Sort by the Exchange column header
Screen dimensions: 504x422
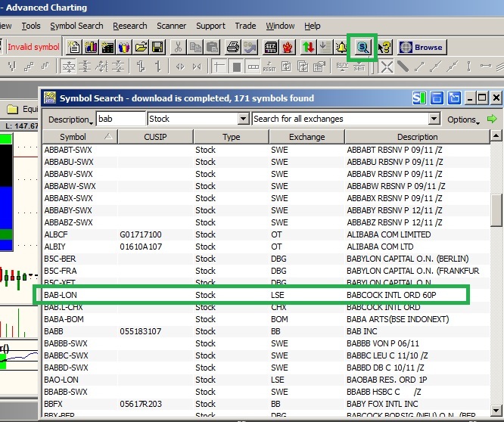pos(306,137)
